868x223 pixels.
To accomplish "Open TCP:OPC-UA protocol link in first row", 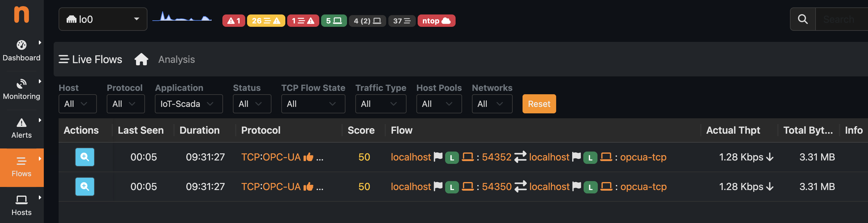I will (x=271, y=157).
